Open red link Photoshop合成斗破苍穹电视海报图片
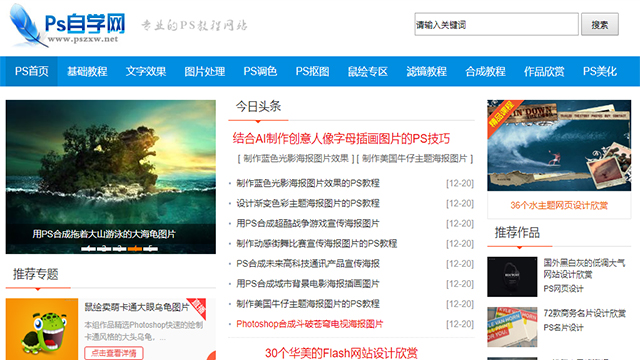The width and height of the screenshot is (640, 360). 309,324
